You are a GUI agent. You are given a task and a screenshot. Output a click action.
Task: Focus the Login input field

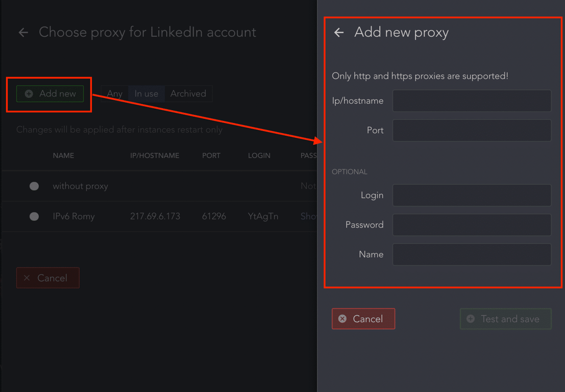[x=472, y=195]
